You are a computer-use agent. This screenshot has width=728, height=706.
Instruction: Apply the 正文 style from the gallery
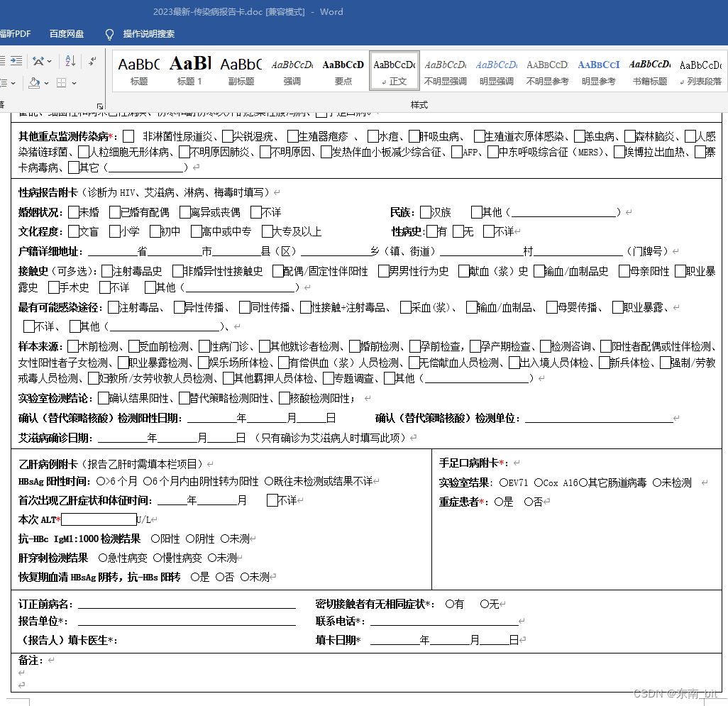394,70
